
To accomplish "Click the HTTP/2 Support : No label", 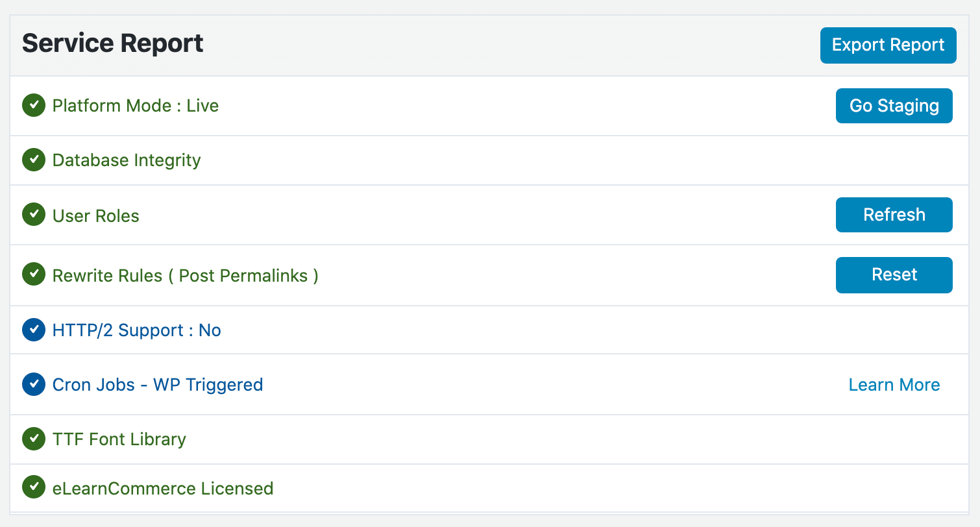I will pos(137,330).
